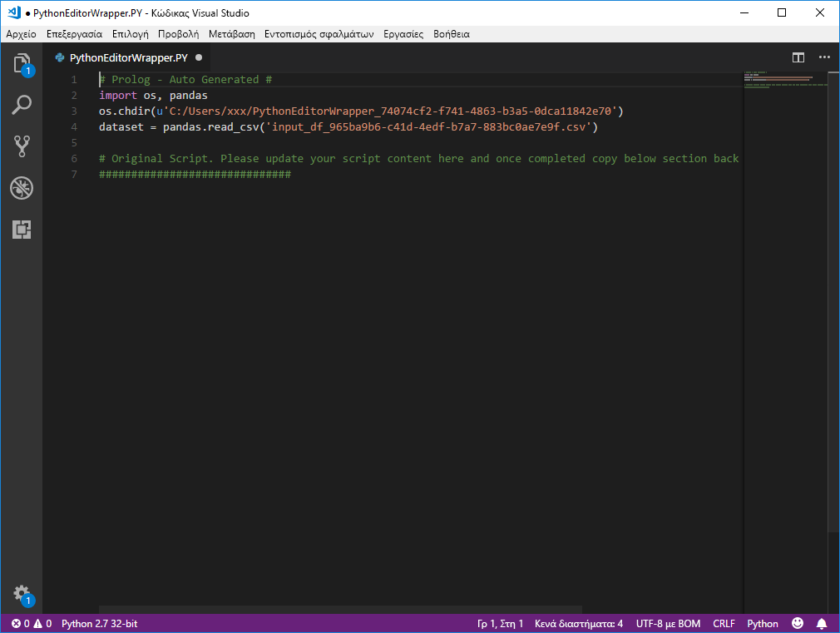The image size is (840, 633).
Task: Open the Επεξεργασία menu
Action: tap(75, 34)
